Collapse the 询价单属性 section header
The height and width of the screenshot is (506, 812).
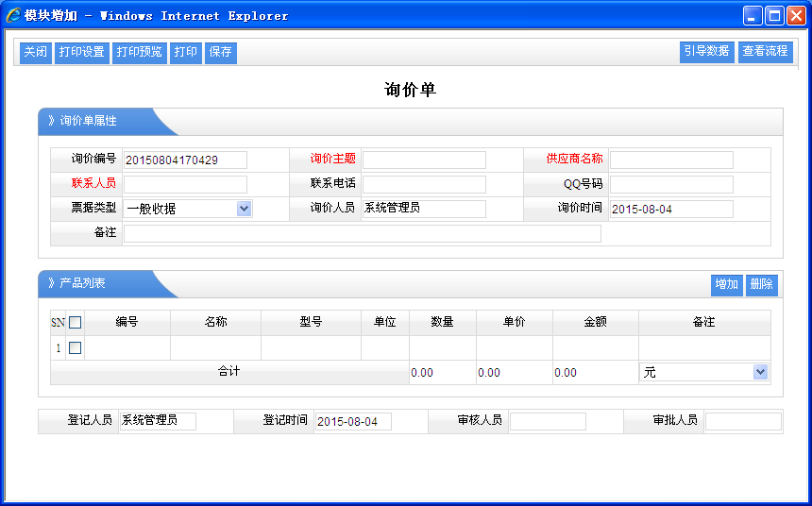tap(89, 122)
